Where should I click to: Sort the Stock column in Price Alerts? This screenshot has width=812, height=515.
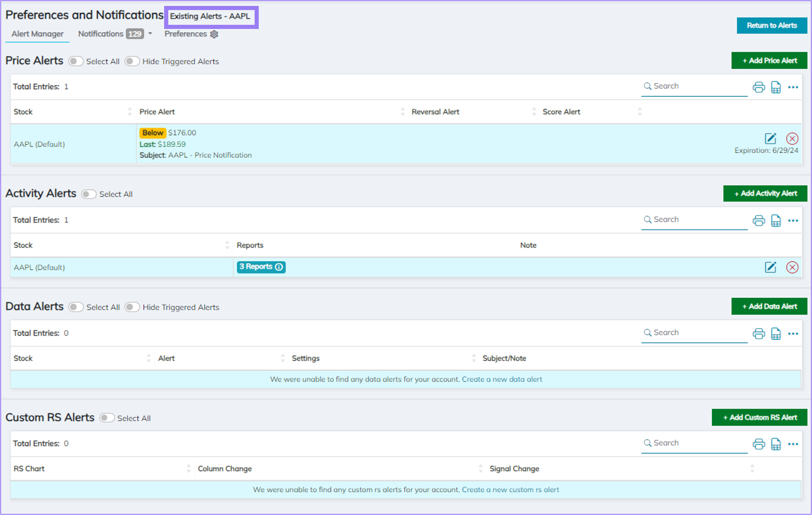coord(130,112)
